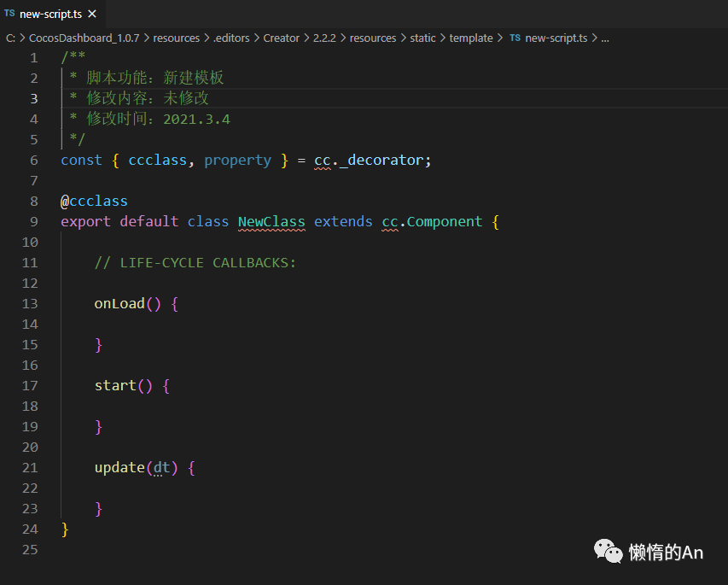Place cursor on the onLoad method name

point(119,304)
